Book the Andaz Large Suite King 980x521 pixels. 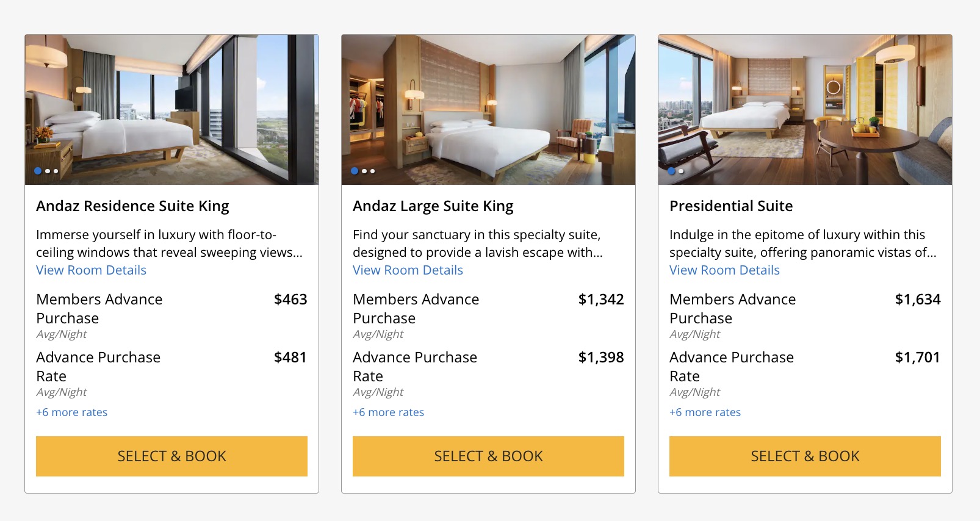pos(488,456)
